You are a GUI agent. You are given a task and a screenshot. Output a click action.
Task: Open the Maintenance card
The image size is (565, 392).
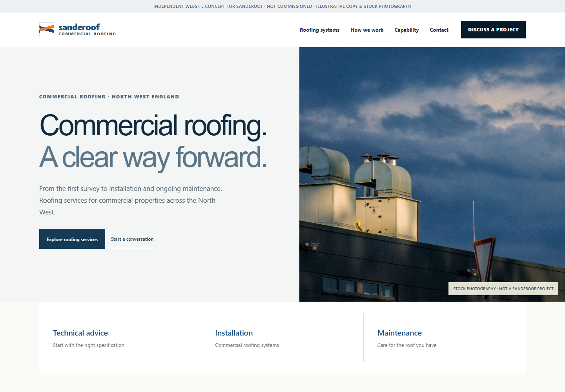pos(445,338)
